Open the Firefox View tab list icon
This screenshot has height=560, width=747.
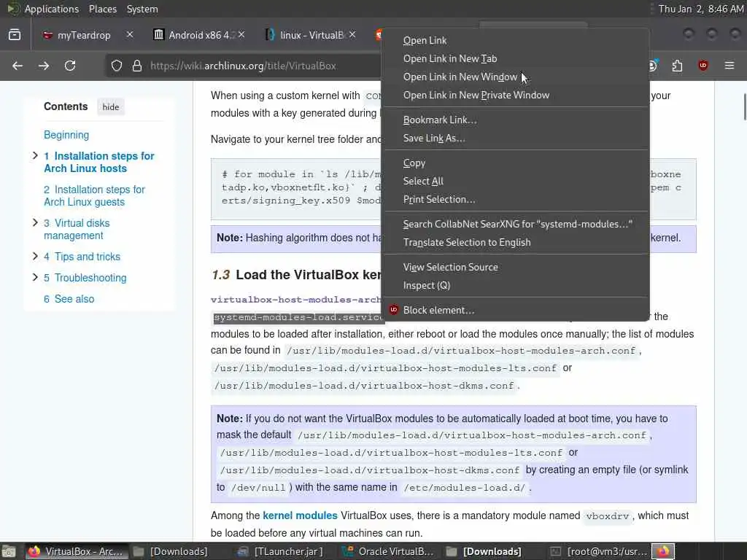click(x=15, y=35)
